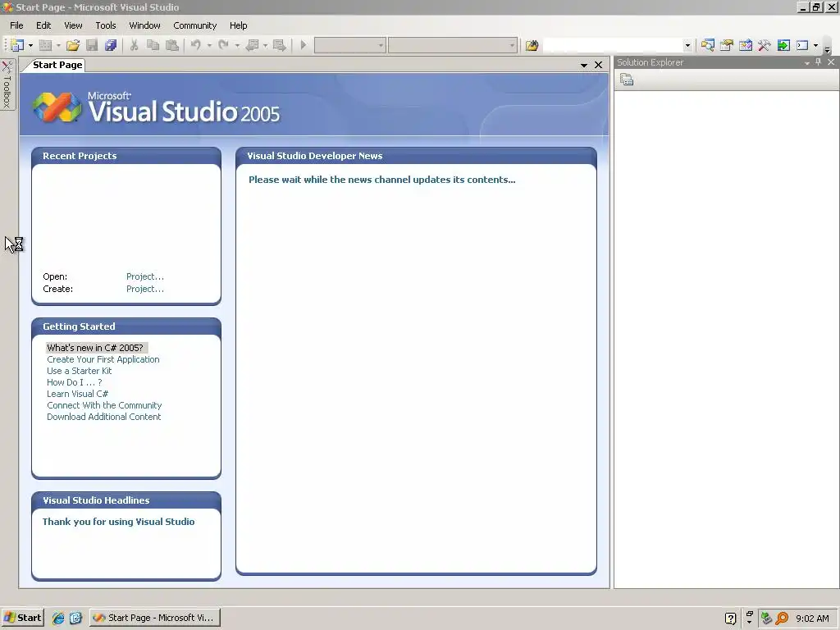Open the Toolbar Options overflow button

(x=827, y=48)
